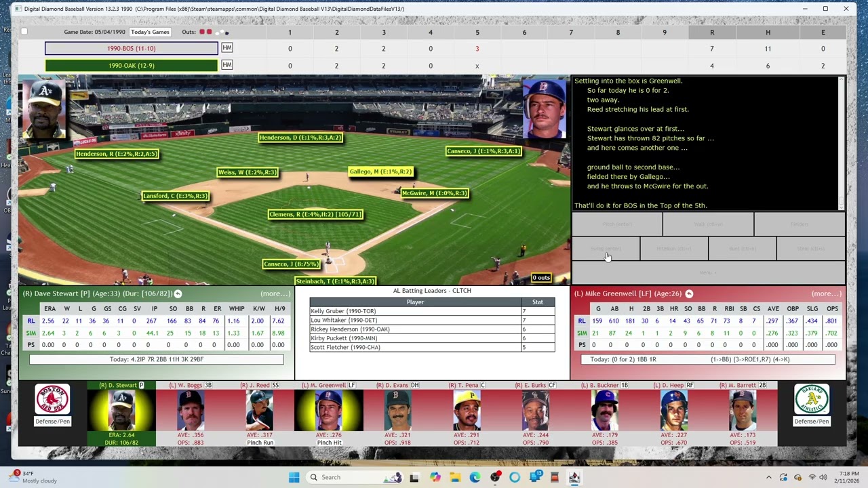This screenshot has width=868, height=488.
Task: Click the Steal button
Action: click(811, 249)
